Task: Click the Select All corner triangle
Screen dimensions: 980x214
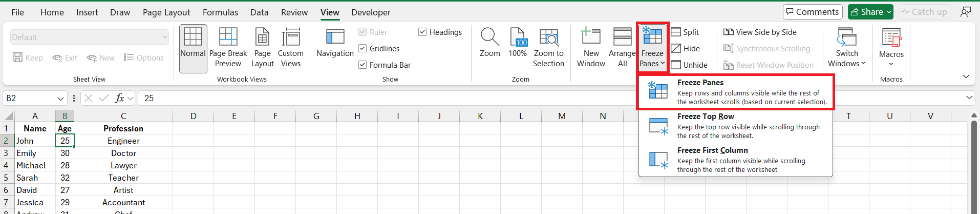Action: click(x=9, y=116)
